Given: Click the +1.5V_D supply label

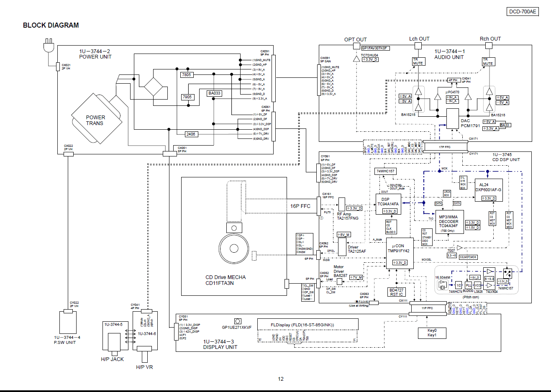Looking at the screenshot, I should (473, 228).
